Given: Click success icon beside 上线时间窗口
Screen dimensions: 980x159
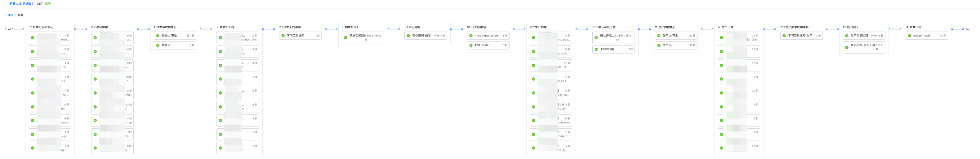Looking at the screenshot, I should coord(596,49).
